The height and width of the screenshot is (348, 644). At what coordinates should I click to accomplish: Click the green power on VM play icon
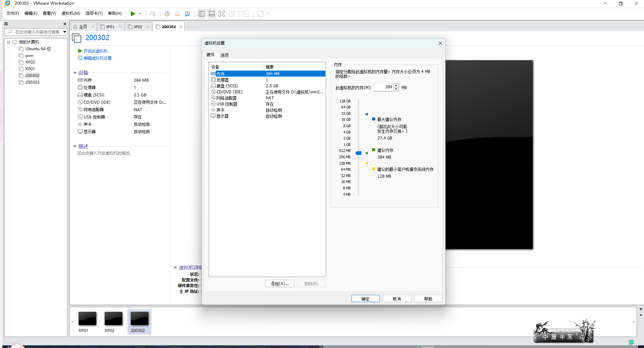point(133,14)
